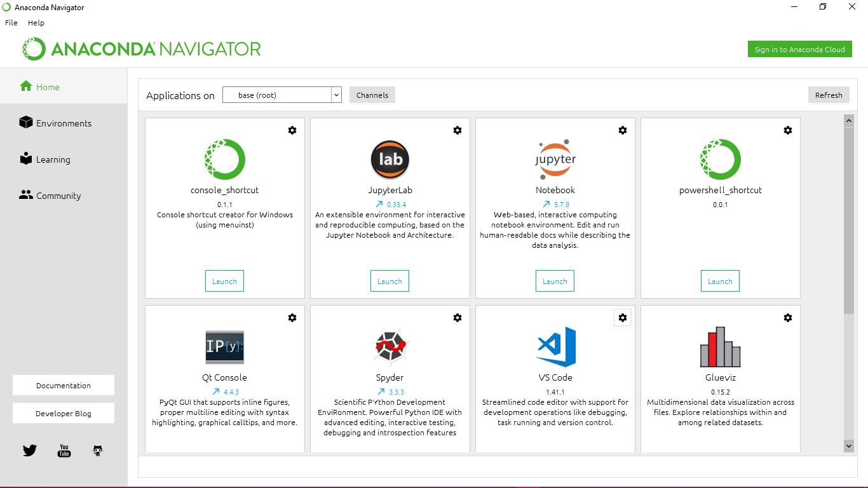Click the Jupyter Notebook logo
868x488 pixels.
pos(555,159)
